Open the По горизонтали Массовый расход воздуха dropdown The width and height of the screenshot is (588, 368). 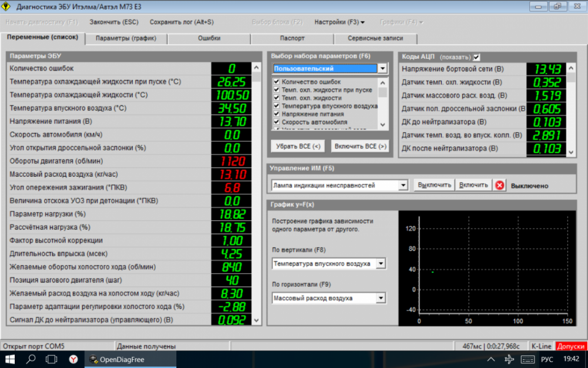(381, 299)
